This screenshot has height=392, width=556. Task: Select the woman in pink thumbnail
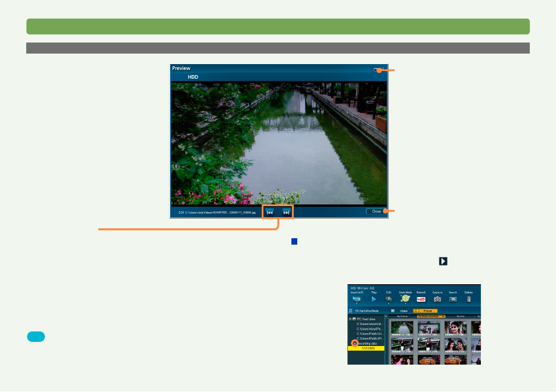click(x=402, y=360)
